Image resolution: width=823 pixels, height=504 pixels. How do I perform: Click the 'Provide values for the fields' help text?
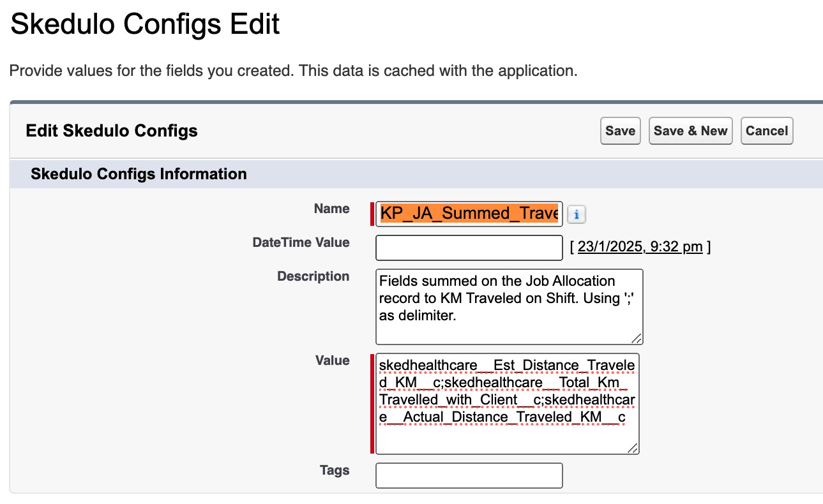pyautogui.click(x=293, y=70)
